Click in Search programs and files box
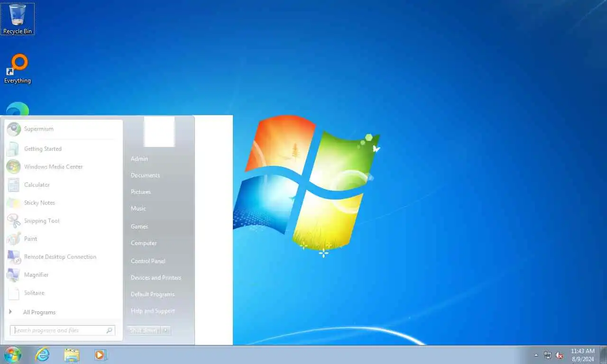This screenshot has height=364, width=607. [63, 330]
